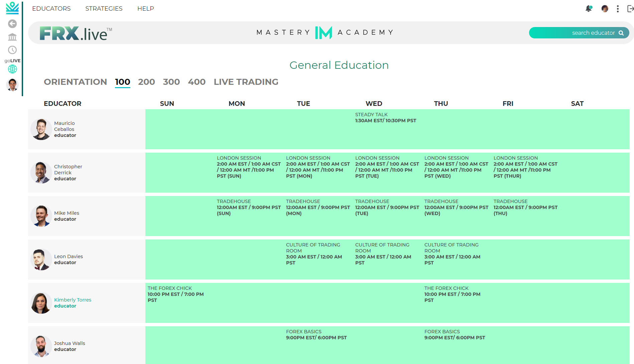This screenshot has height=364, width=634.
Task: Select LONDON SESSION ending PST (MON)
Action: (318, 167)
